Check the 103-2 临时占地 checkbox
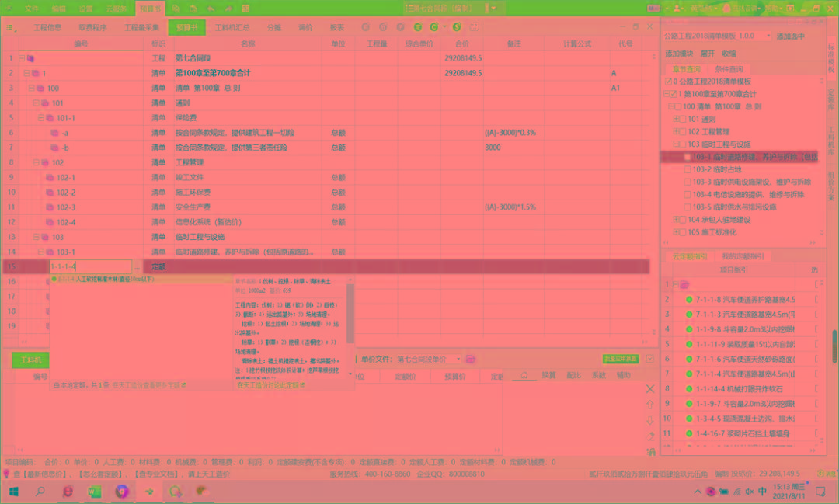 click(688, 169)
